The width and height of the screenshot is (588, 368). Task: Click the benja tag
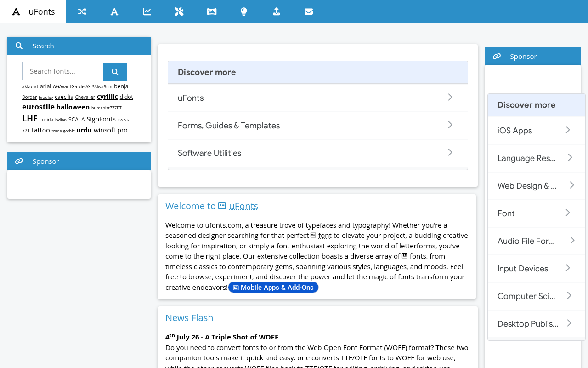tap(121, 86)
